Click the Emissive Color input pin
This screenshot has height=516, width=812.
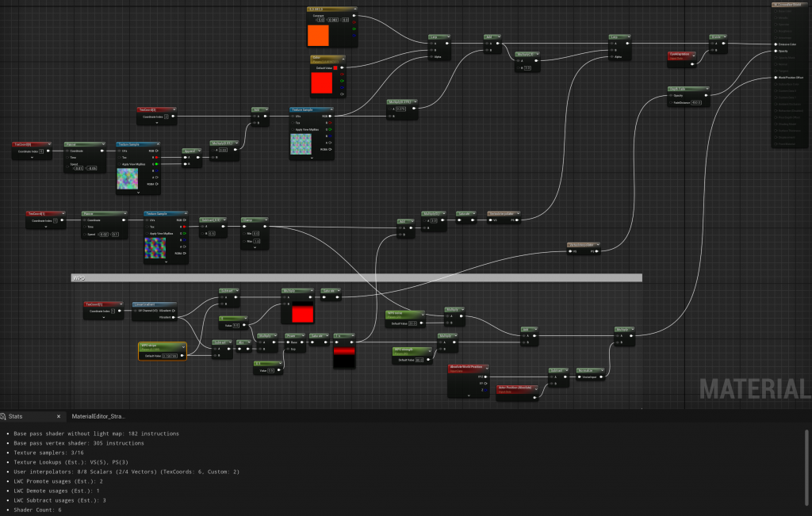tap(775, 44)
